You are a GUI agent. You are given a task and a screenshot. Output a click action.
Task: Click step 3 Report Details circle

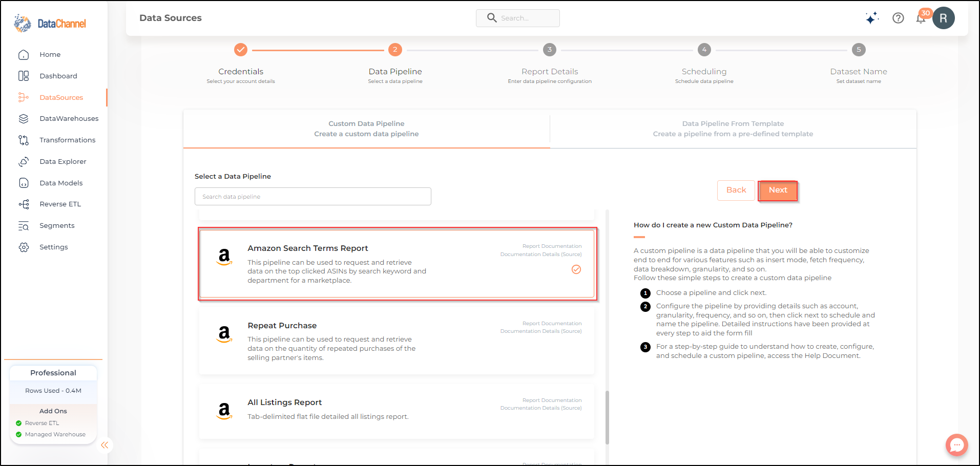tap(550, 50)
